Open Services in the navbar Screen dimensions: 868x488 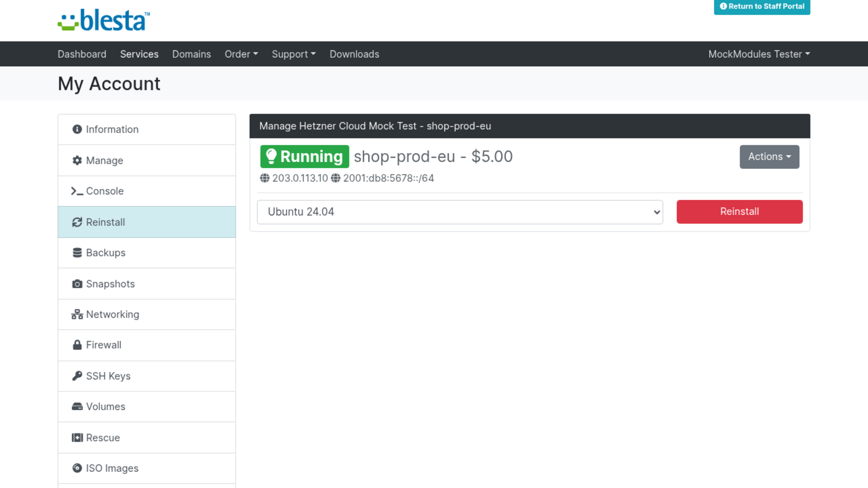[x=139, y=54]
